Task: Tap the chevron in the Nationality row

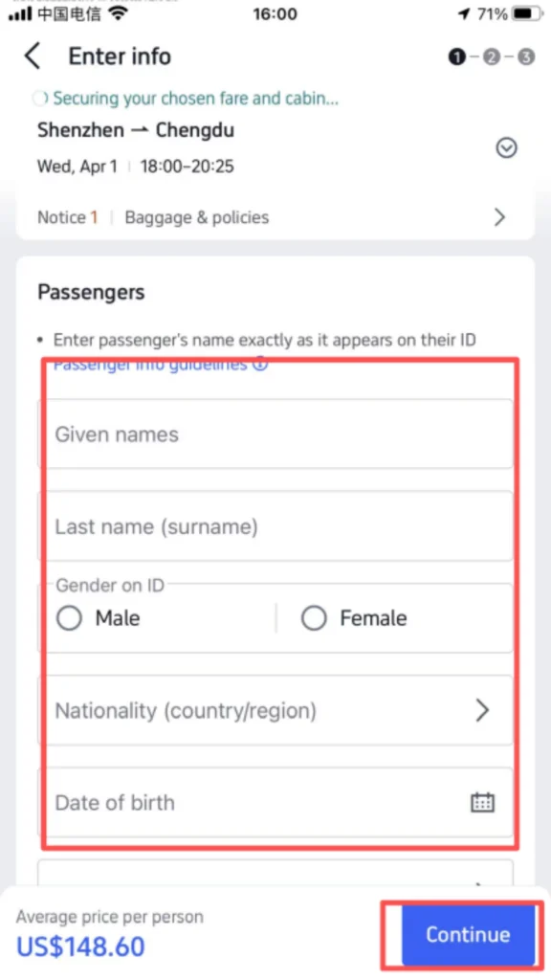Action: (x=482, y=711)
